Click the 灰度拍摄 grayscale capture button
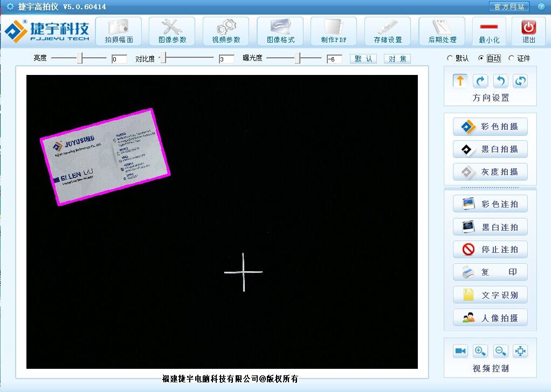The height and width of the screenshot is (392, 551). pyautogui.click(x=490, y=172)
